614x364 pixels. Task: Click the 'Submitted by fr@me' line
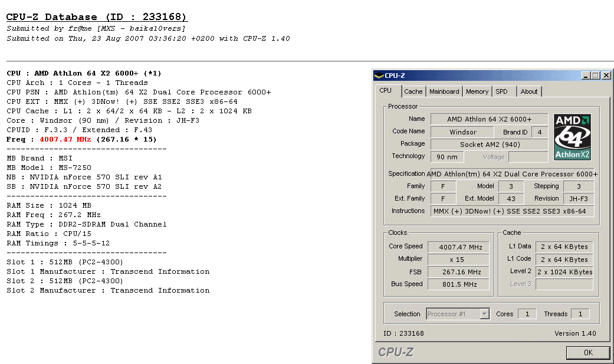point(96,28)
